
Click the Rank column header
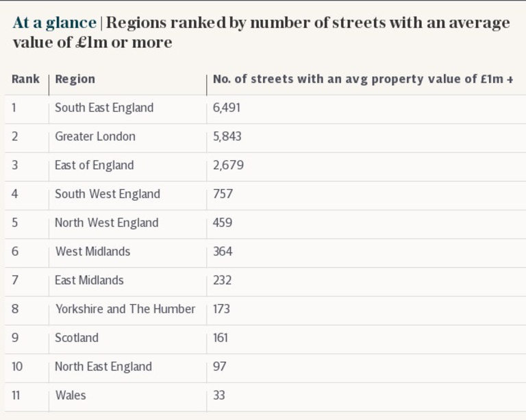click(x=25, y=79)
